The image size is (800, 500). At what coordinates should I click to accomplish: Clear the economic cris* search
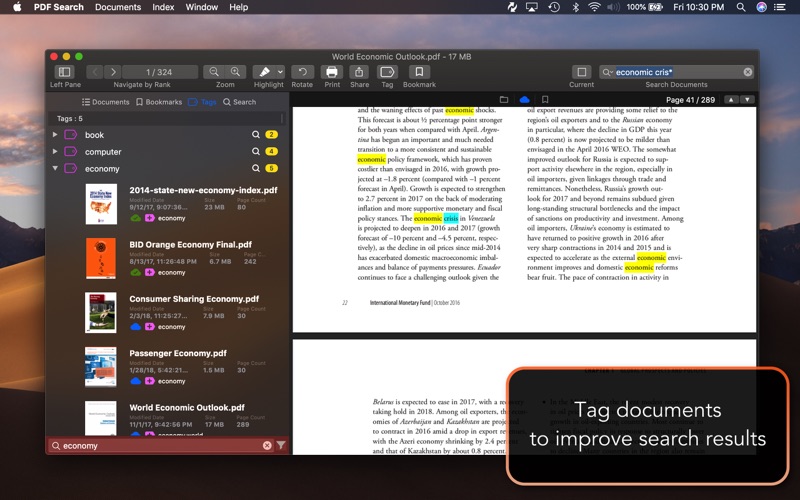coord(747,72)
